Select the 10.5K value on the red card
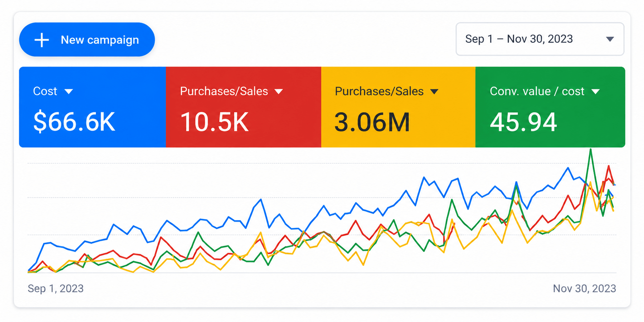The width and height of the screenshot is (644, 322). click(215, 122)
